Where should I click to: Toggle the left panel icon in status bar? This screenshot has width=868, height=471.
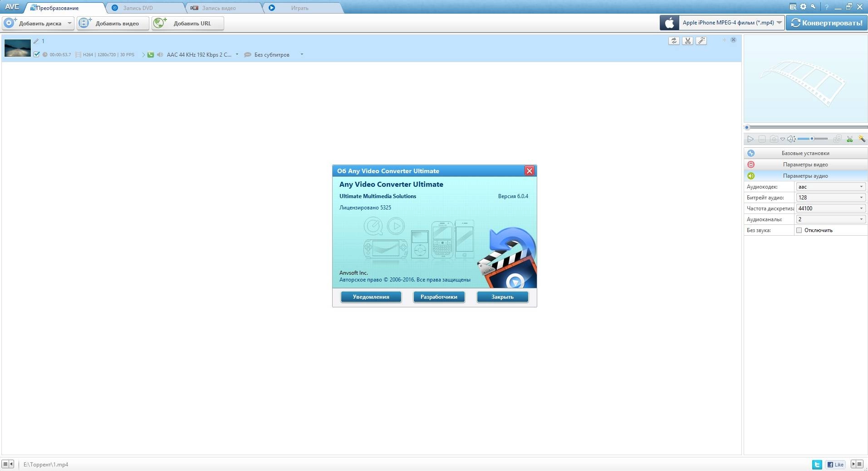tap(7, 464)
